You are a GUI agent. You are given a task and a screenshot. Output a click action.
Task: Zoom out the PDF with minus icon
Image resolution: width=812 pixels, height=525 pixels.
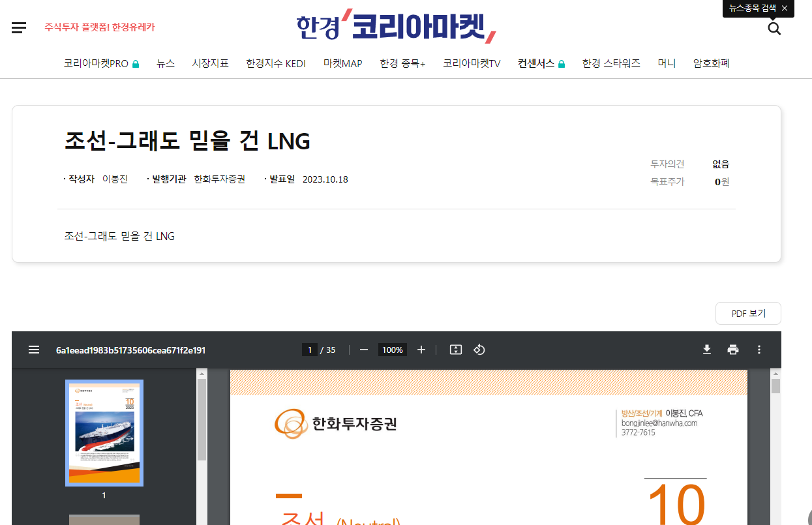[x=364, y=350]
